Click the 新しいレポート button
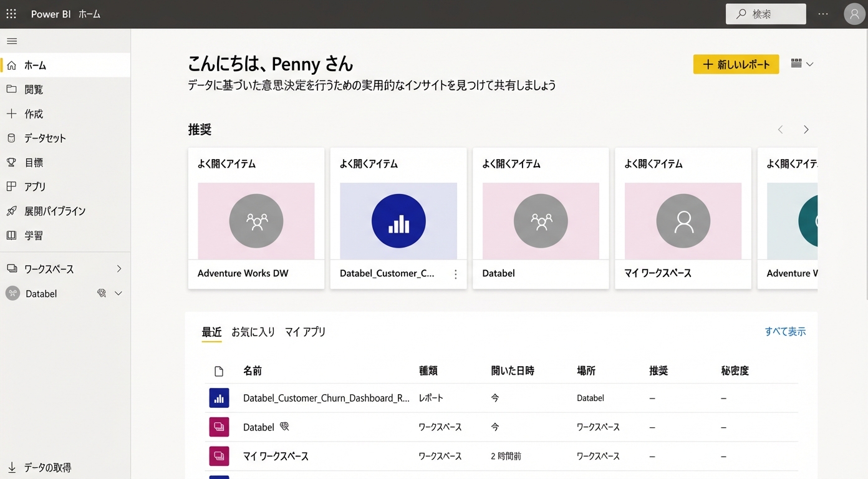The width and height of the screenshot is (868, 479). pyautogui.click(x=736, y=64)
